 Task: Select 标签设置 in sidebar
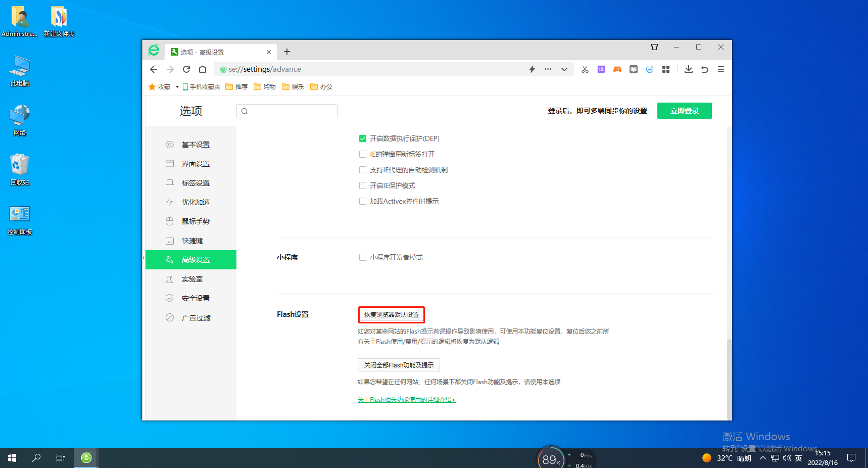tap(191, 183)
